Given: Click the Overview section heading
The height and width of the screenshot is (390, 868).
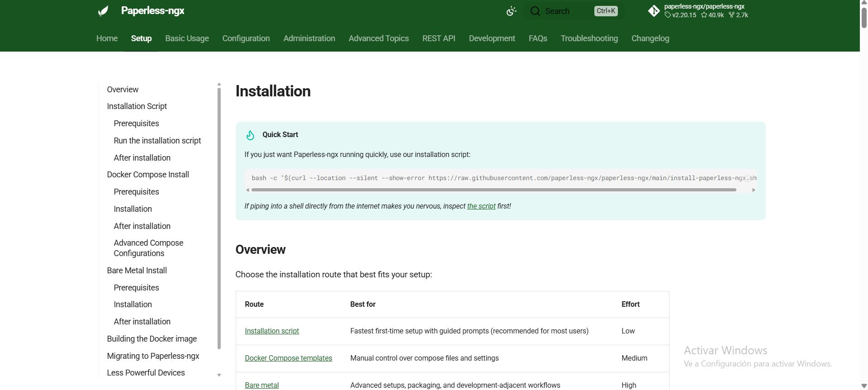Looking at the screenshot, I should (x=261, y=250).
